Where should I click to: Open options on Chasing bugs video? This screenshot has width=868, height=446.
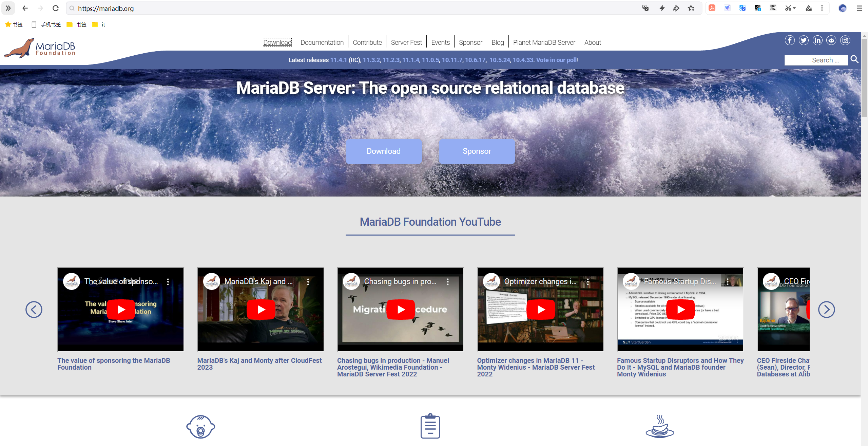pos(448,281)
